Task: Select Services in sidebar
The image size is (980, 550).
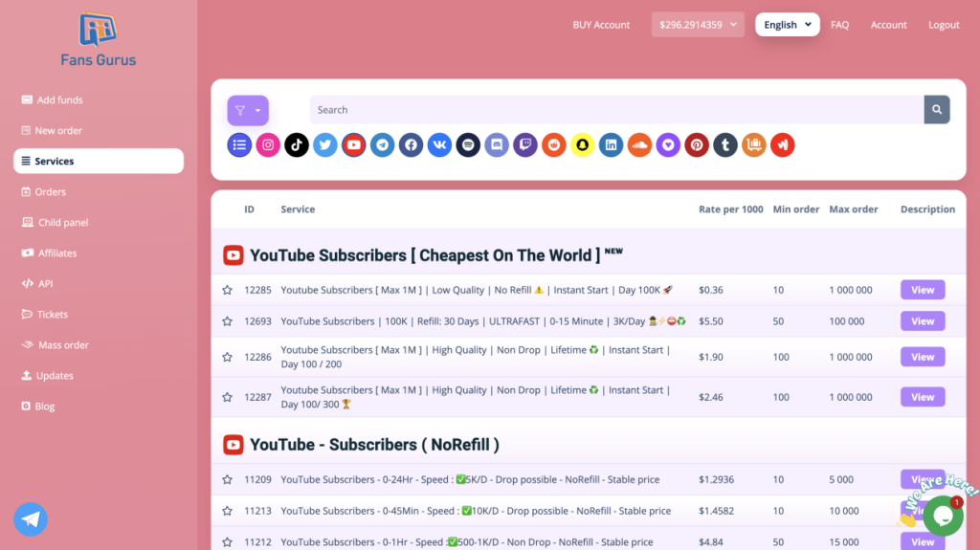Action: [99, 162]
